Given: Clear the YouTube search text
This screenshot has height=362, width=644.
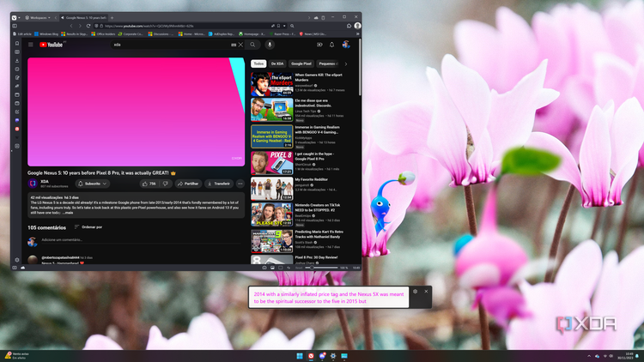Looking at the screenshot, I should click(x=241, y=45).
